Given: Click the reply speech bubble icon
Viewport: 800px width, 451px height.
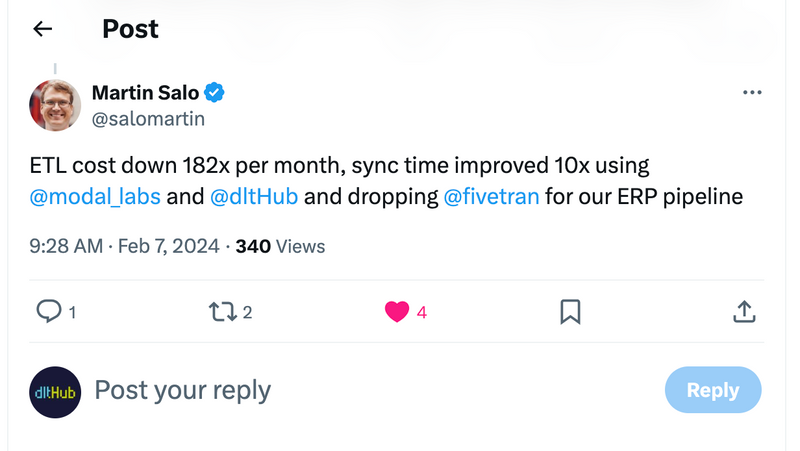Looking at the screenshot, I should click(x=49, y=311).
